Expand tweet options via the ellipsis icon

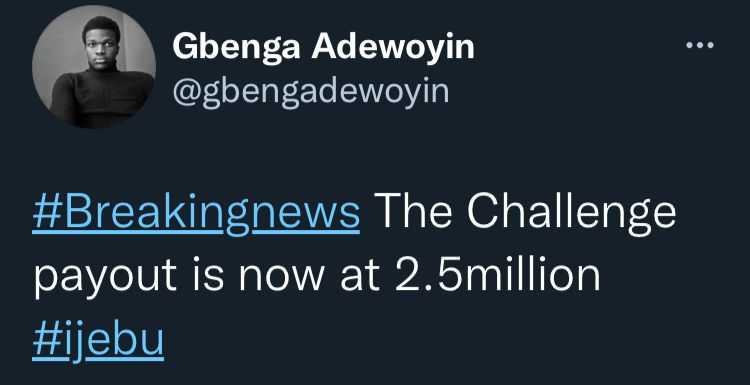coord(700,45)
